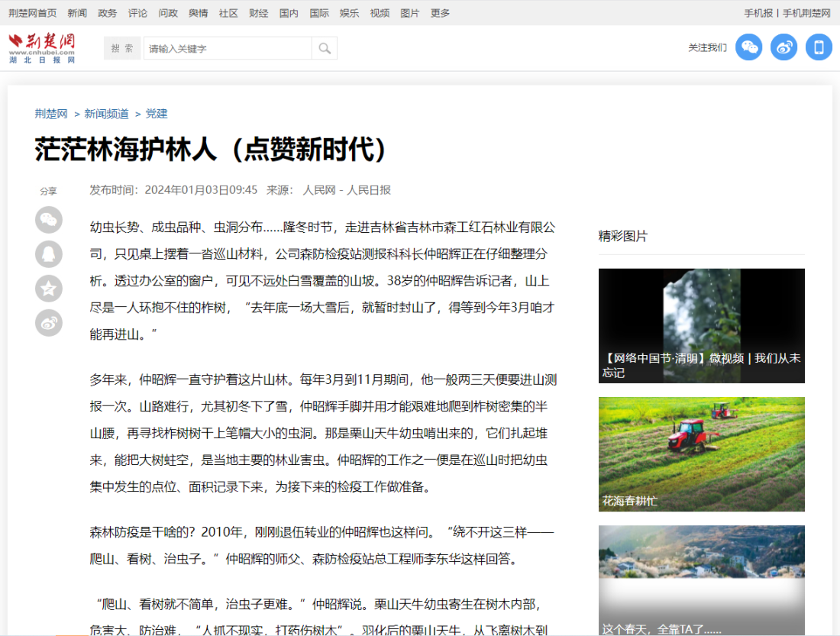Click the search keyword input field
This screenshot has width=840, height=636.
[228, 48]
